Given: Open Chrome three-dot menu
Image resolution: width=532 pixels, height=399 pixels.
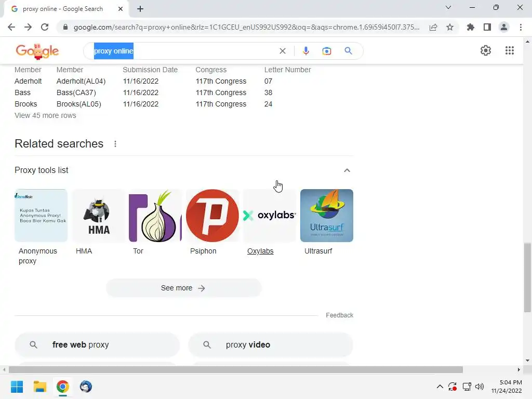Looking at the screenshot, I should [521, 27].
